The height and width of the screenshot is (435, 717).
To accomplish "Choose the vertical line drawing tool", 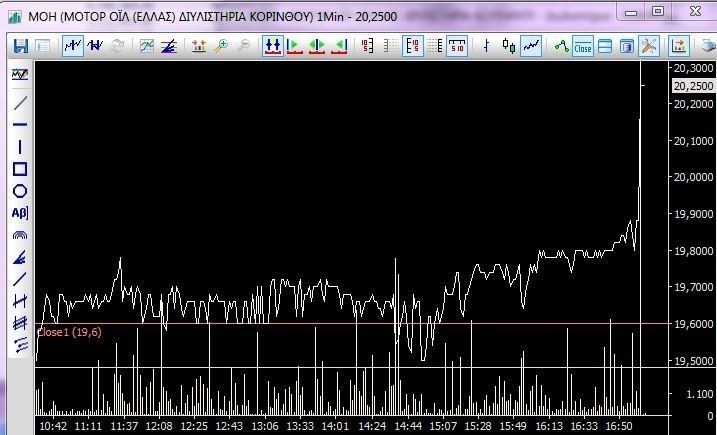I will coord(20,147).
